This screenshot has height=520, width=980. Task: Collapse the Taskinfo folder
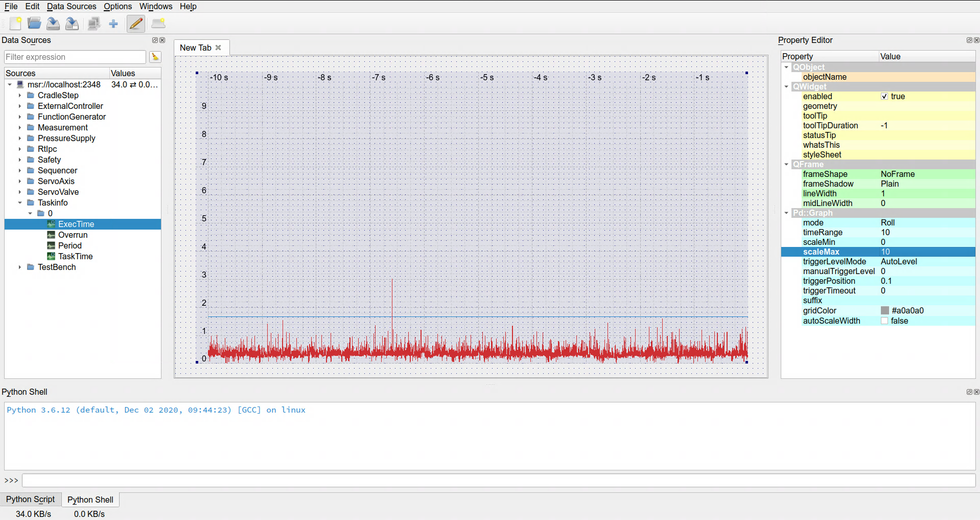[x=20, y=202]
